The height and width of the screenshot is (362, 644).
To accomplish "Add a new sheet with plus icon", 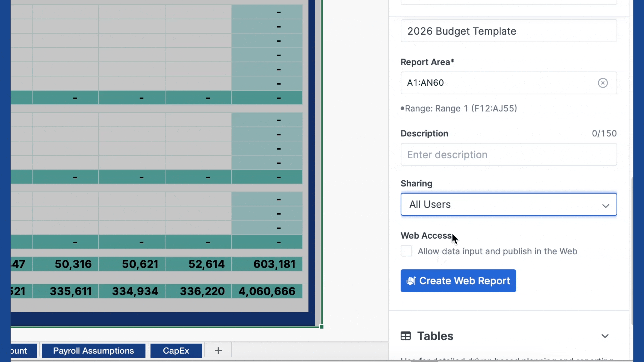I will tap(218, 350).
